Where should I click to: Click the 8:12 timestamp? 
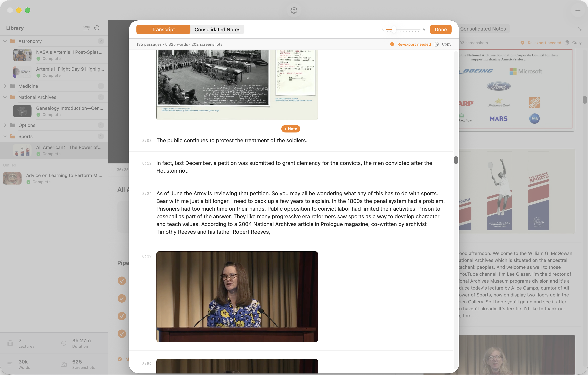click(x=147, y=163)
